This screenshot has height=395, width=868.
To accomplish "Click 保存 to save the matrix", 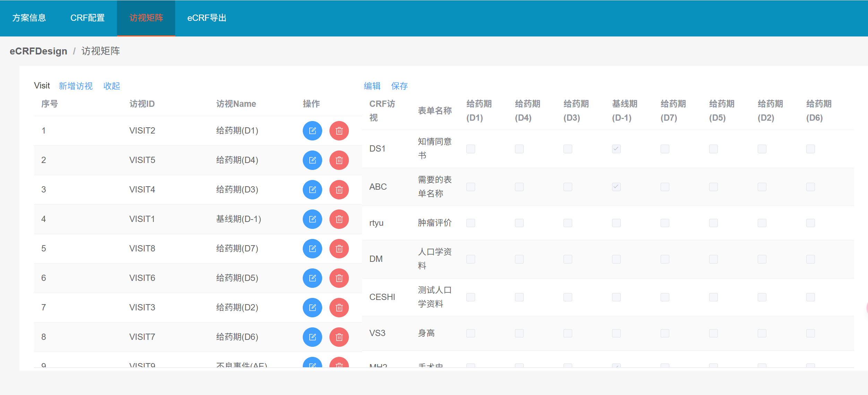I will [399, 86].
